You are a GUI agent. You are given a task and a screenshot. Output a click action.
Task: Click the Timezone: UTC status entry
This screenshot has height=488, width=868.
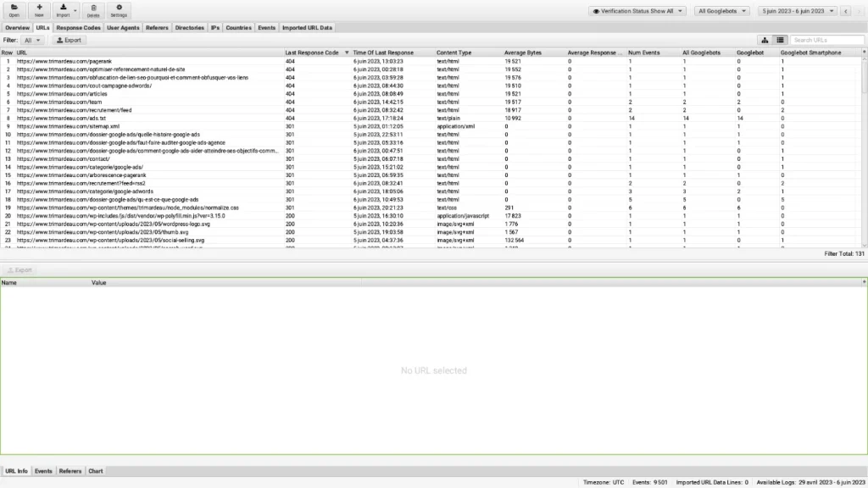tap(604, 482)
